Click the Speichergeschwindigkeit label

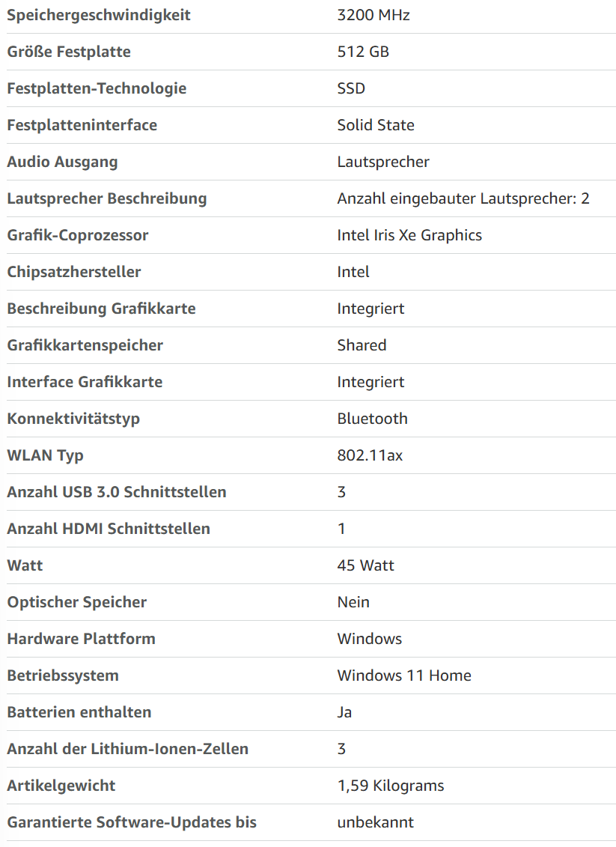pos(98,15)
